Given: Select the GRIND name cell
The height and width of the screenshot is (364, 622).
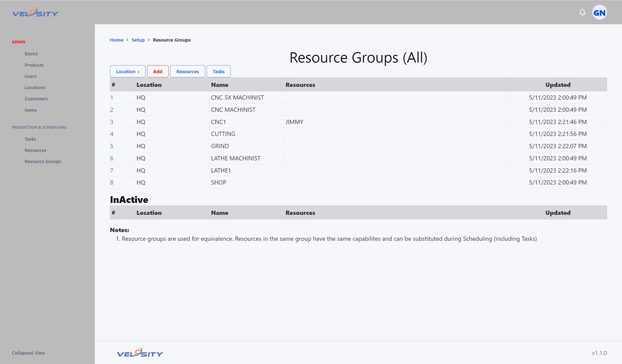Looking at the screenshot, I should pyautogui.click(x=246, y=146).
